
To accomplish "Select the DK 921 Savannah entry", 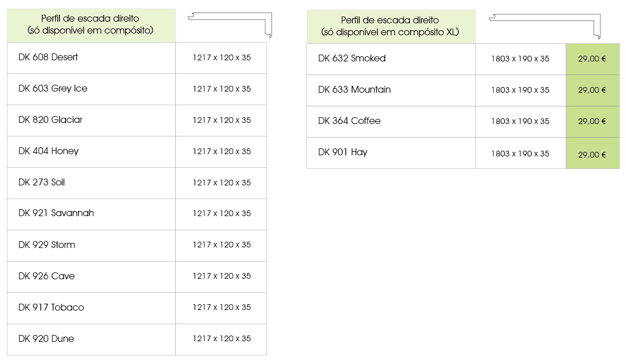I will (x=56, y=213).
